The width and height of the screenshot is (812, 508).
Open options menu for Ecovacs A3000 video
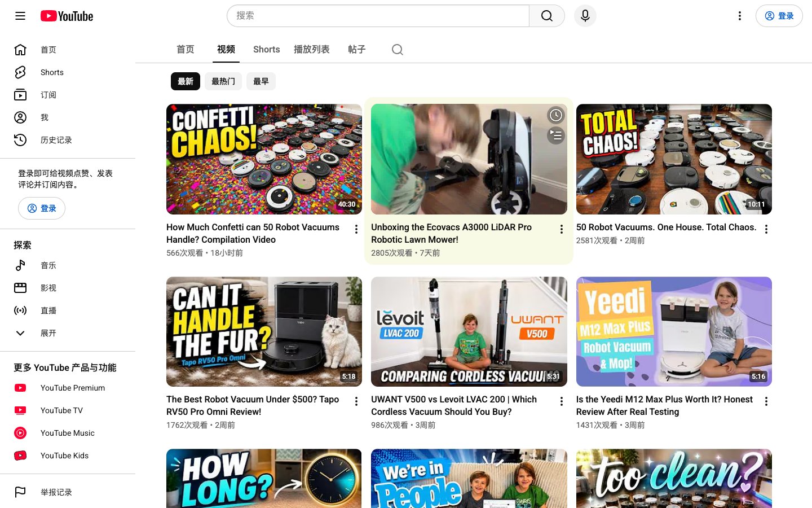click(562, 229)
